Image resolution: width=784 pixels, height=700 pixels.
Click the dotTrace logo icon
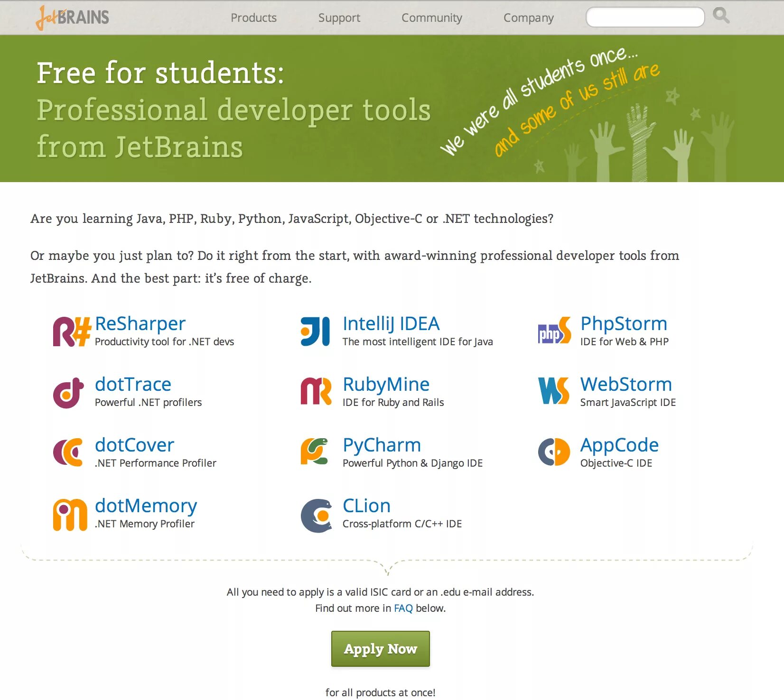[68, 393]
